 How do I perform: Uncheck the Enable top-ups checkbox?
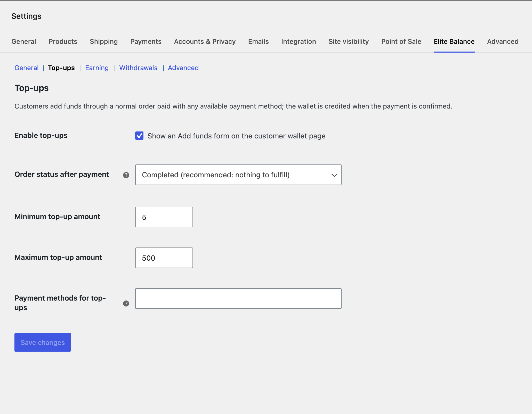point(139,136)
